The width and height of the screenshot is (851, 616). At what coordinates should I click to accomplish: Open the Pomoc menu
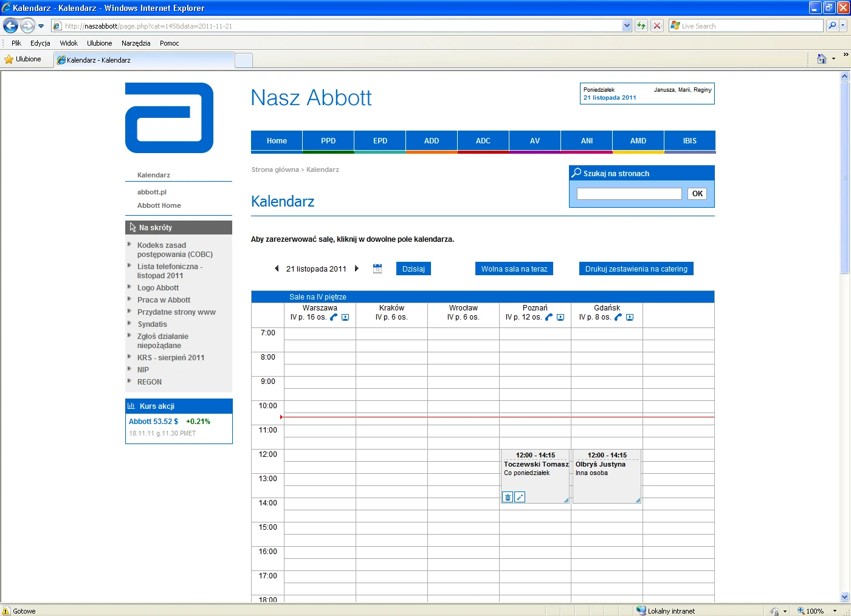[x=170, y=43]
